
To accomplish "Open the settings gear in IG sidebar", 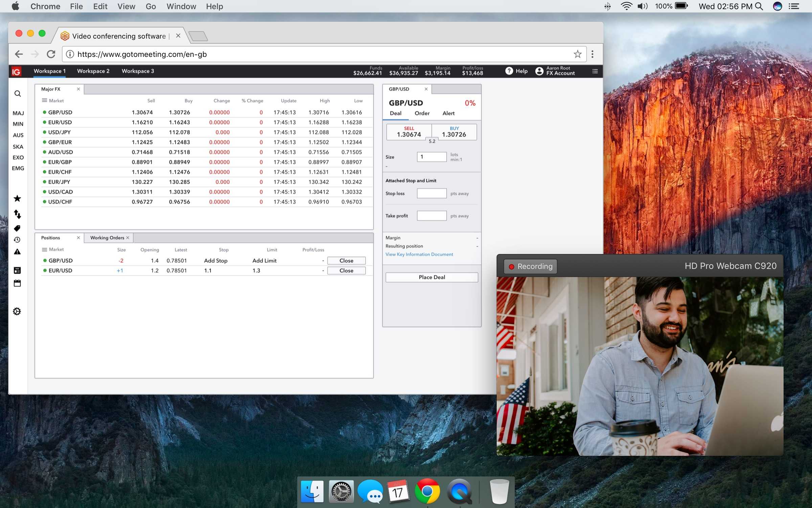I will pyautogui.click(x=17, y=311).
